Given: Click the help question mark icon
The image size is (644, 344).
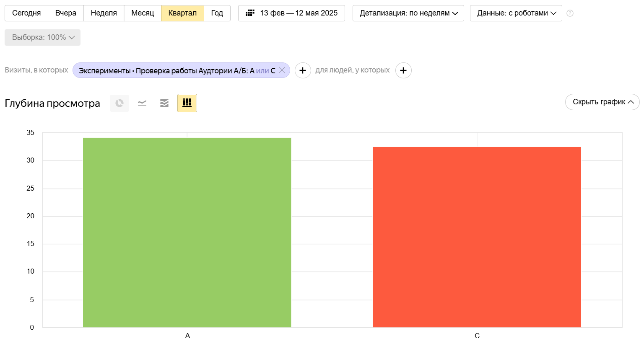Looking at the screenshot, I should coord(570,13).
